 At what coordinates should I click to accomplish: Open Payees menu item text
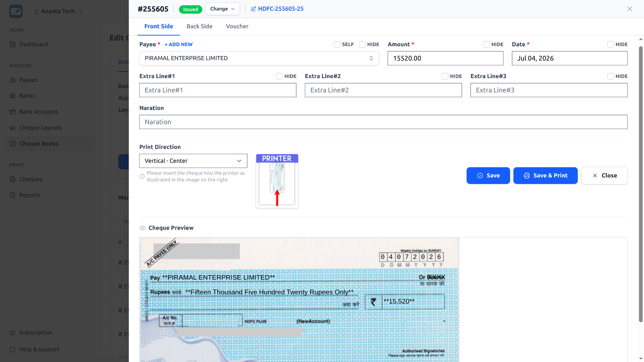click(29, 80)
